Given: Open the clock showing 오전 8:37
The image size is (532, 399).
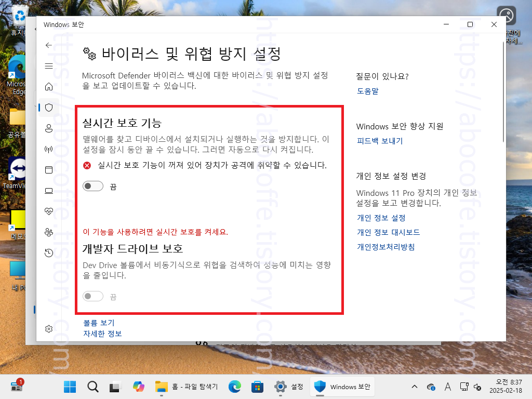Looking at the screenshot, I should pos(506,386).
